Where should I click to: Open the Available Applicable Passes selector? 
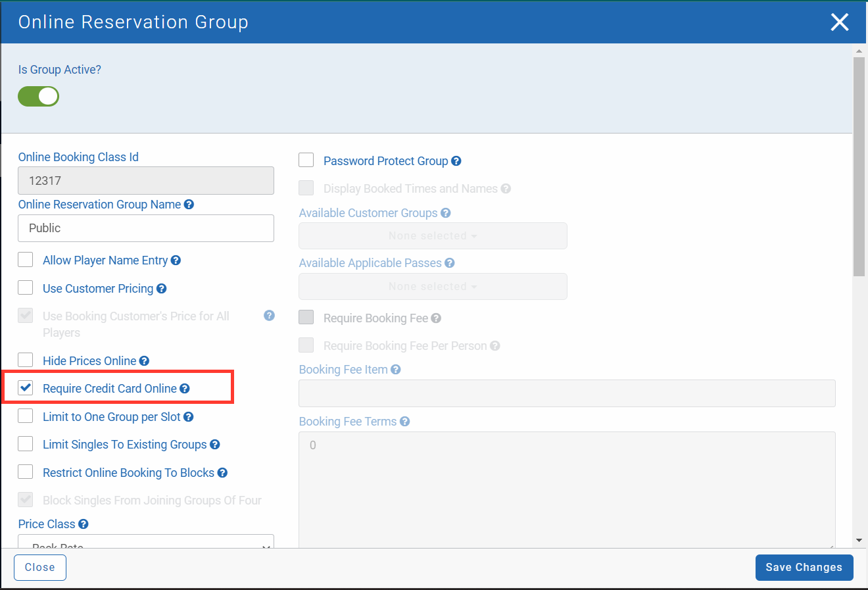point(433,286)
